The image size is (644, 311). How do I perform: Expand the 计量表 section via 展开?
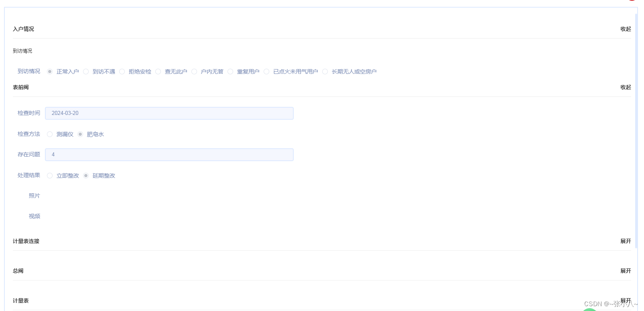(x=626, y=301)
